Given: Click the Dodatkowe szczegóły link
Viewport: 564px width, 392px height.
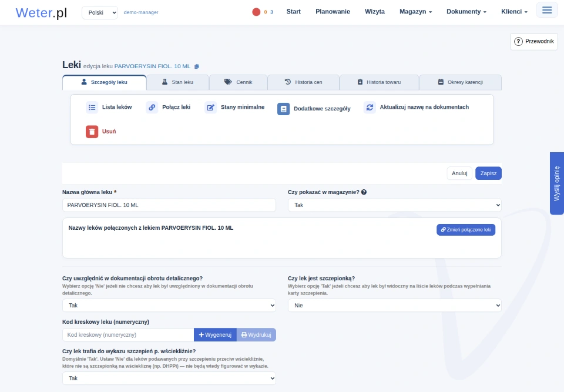Looking at the screenshot, I should pos(322,109).
